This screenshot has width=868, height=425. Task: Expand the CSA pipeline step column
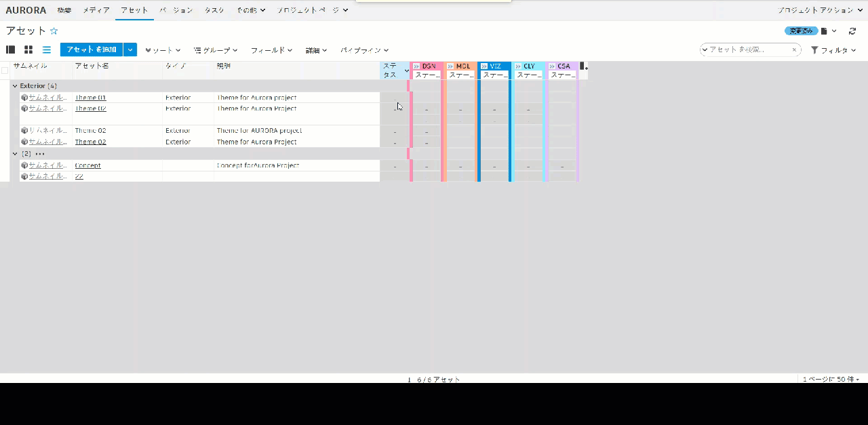point(552,66)
